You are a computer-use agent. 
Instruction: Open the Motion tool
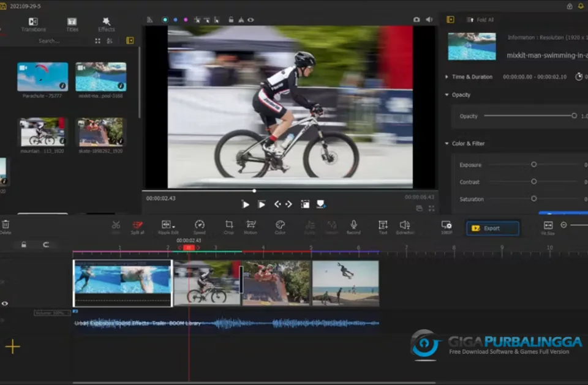pos(251,227)
